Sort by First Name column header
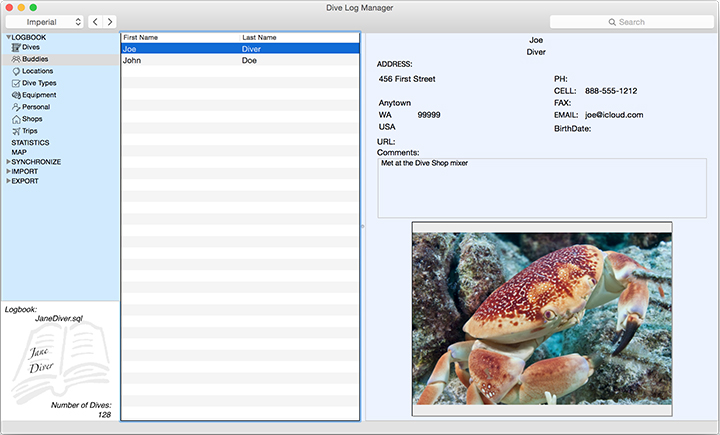This screenshot has height=435, width=720. (180, 37)
